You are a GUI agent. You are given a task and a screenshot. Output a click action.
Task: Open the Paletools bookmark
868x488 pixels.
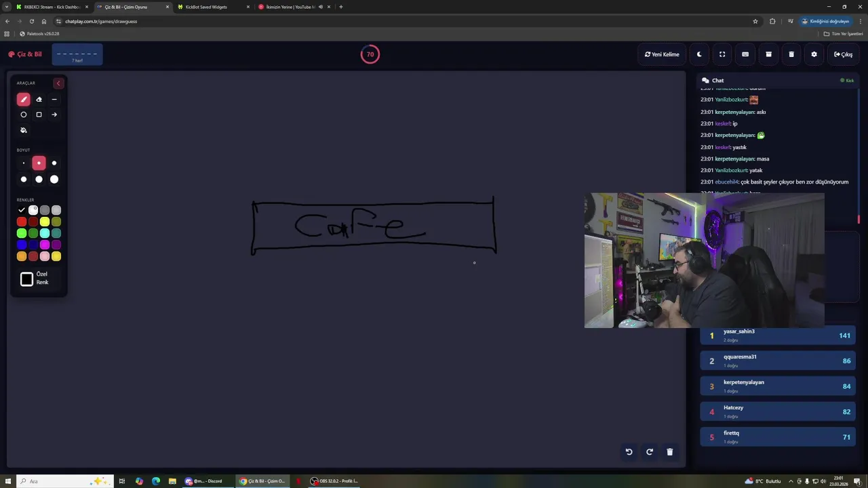pyautogui.click(x=39, y=33)
